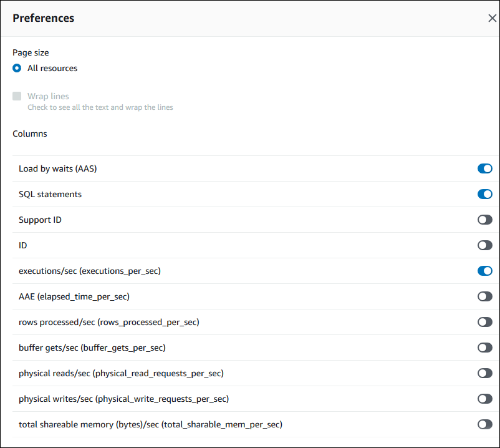Click the 'SQL statements' row label
The width and height of the screenshot is (500, 448).
[50, 194]
